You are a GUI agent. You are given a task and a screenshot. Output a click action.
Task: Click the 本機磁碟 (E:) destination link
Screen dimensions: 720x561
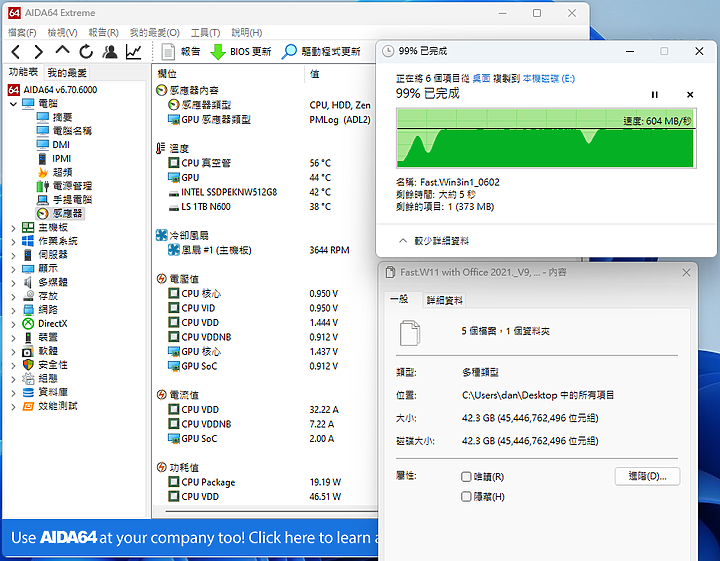(x=549, y=79)
